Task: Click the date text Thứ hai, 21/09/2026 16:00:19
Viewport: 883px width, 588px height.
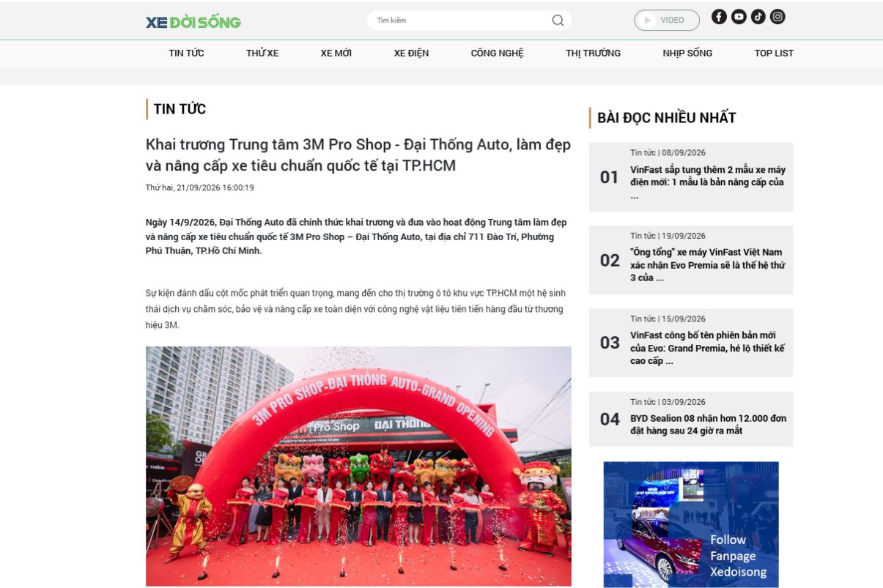Action: point(200,187)
